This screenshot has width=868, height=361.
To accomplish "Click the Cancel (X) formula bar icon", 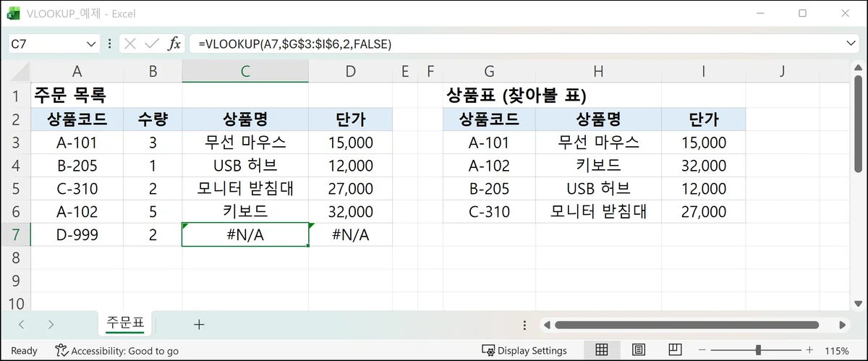I will (x=130, y=44).
